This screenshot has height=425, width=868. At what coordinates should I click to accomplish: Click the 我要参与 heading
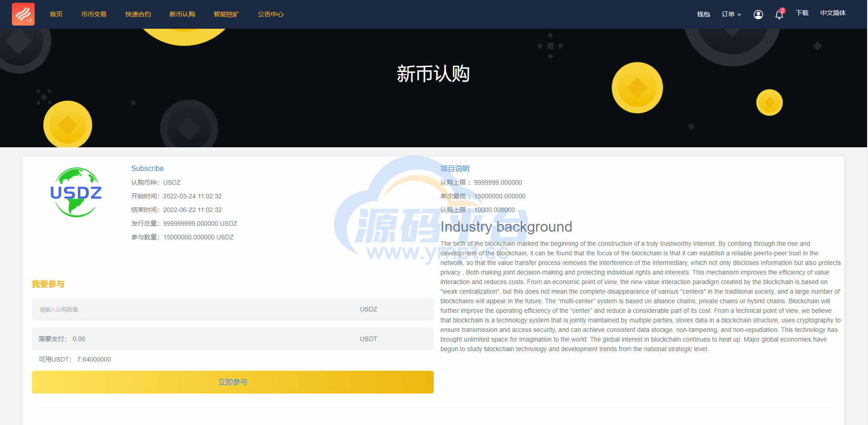48,284
